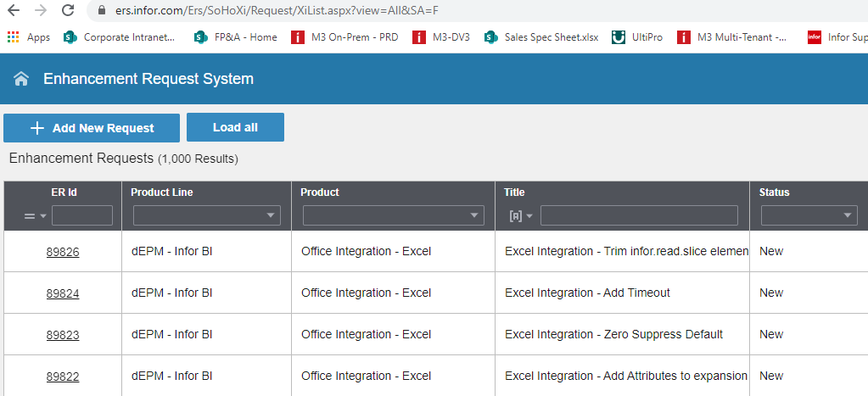Viewport: 868px width, 396px height.
Task: Click the Add New Request button
Action: pos(92,128)
